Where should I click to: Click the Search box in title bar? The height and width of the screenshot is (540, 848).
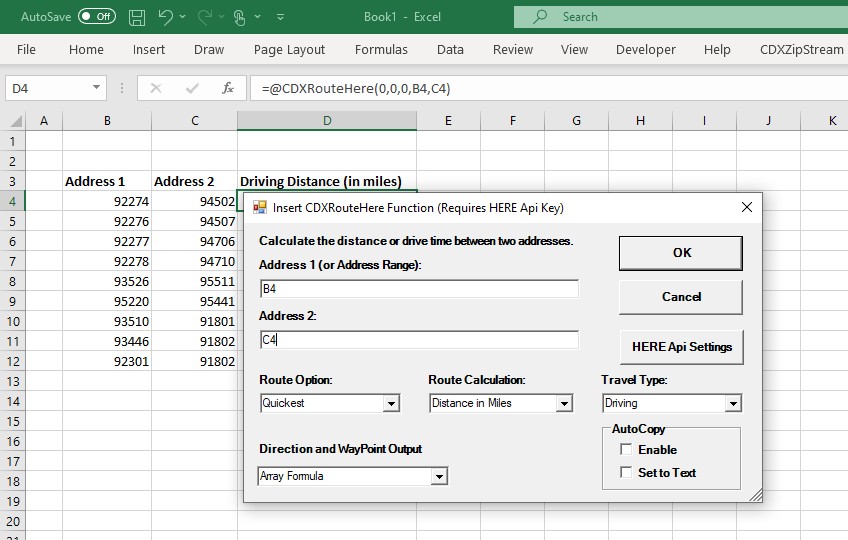click(x=681, y=17)
